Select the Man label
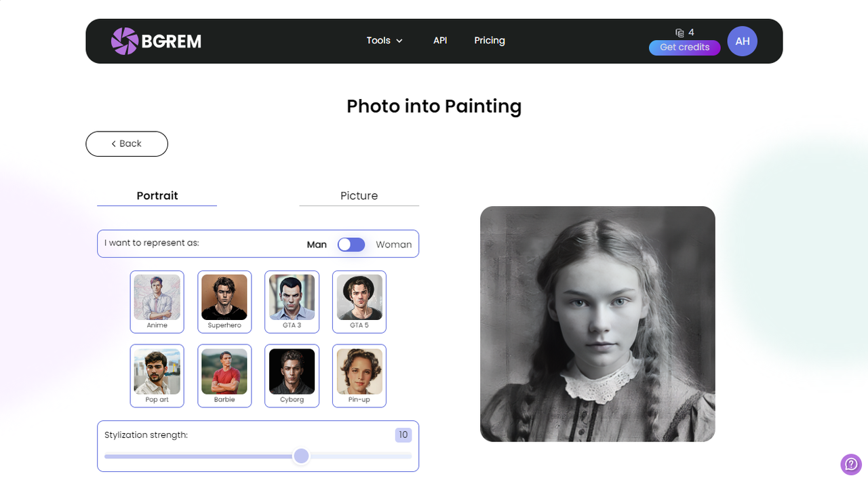This screenshot has height=480, width=868. pos(317,245)
